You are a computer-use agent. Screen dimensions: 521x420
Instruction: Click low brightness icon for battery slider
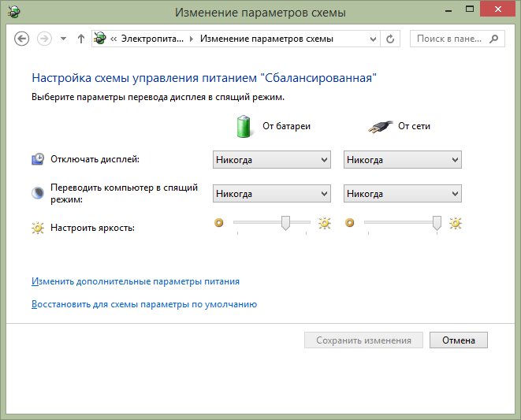pos(219,224)
